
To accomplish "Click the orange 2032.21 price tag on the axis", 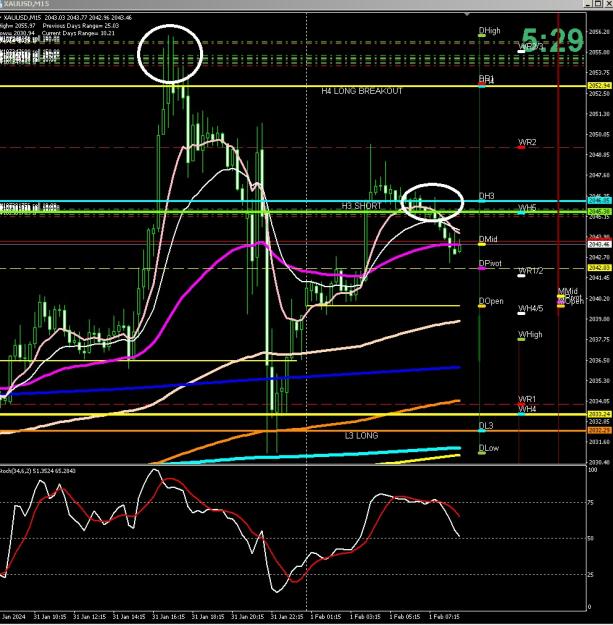I will pyautogui.click(x=599, y=430).
